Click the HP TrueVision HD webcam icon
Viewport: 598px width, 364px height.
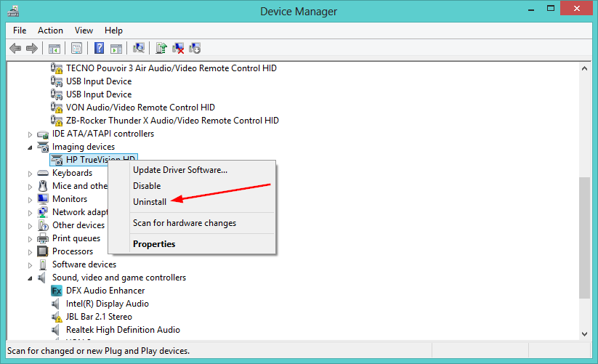[x=57, y=160]
